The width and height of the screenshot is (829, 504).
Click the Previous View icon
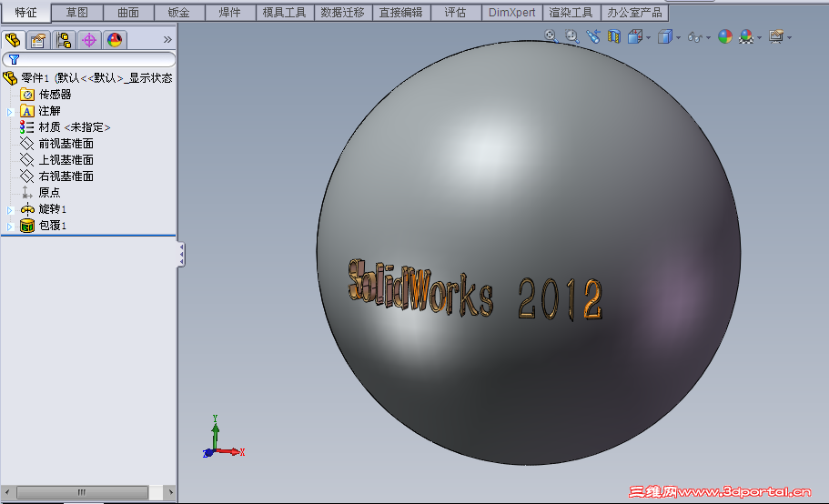pyautogui.click(x=593, y=35)
